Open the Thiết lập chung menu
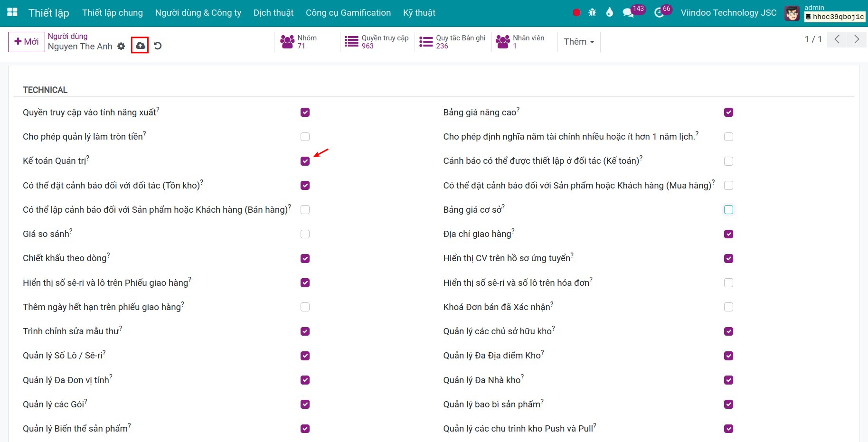Image resolution: width=868 pixels, height=442 pixels. tap(113, 13)
